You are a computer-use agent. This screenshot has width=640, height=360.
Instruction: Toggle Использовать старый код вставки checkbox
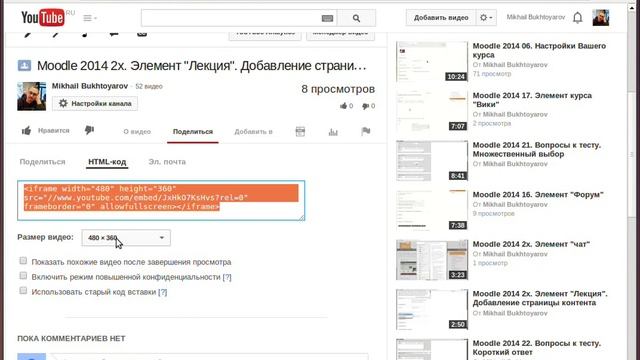[23, 290]
